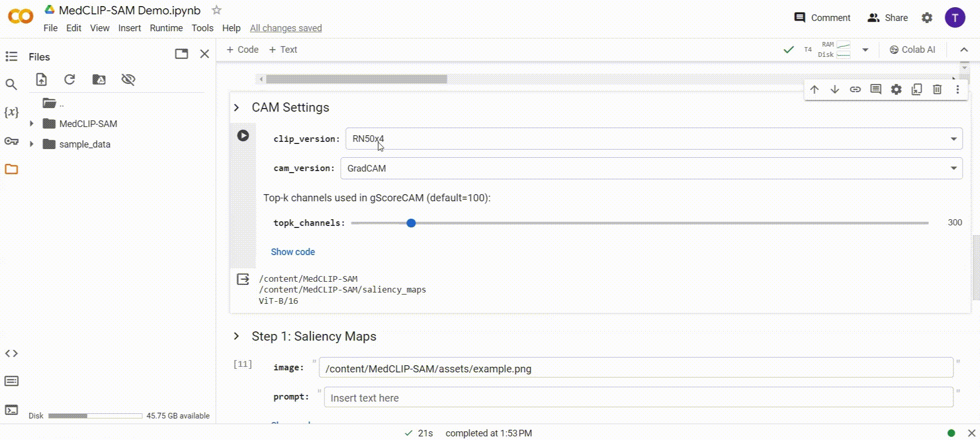Mount Google Drive icon
This screenshot has height=440, width=980.
[x=99, y=79]
